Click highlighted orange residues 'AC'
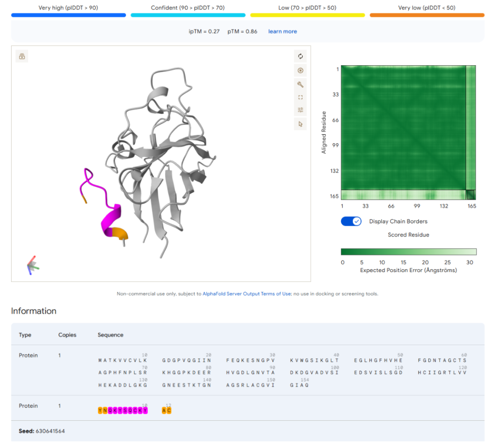Image resolution: width=488 pixels, height=448 pixels. tap(166, 410)
